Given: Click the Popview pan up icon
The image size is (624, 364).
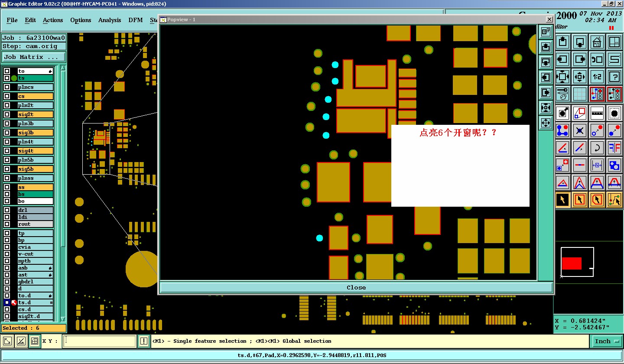Looking at the screenshot, I should coord(546,46).
